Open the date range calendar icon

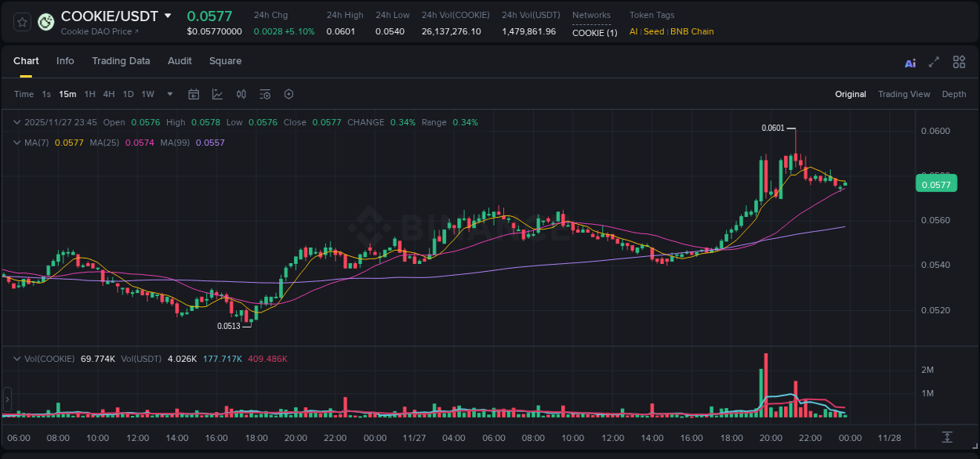[x=194, y=94]
